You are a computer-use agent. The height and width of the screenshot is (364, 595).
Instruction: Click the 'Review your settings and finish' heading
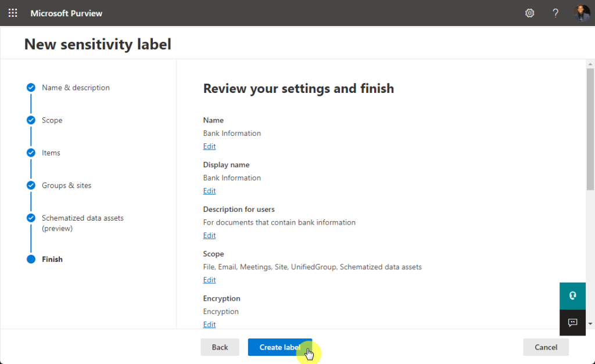299,88
